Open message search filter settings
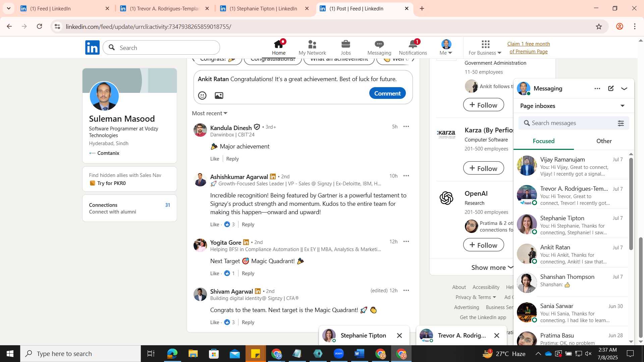 621,123
